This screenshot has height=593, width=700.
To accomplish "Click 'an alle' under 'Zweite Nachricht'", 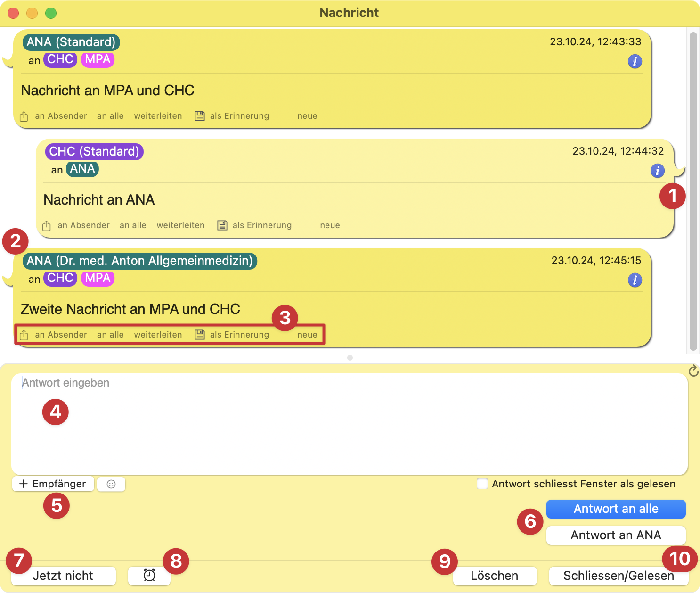I will (x=111, y=335).
